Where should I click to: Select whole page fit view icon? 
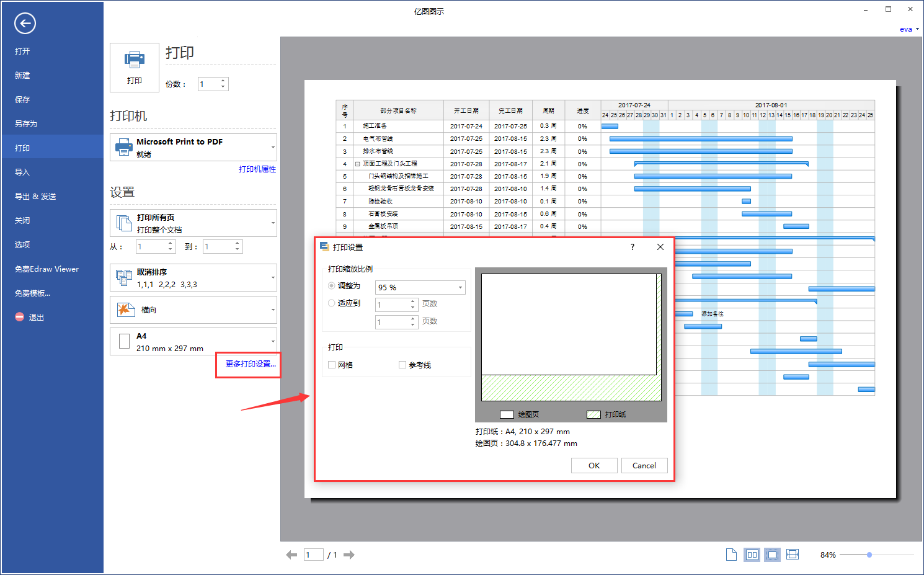772,555
